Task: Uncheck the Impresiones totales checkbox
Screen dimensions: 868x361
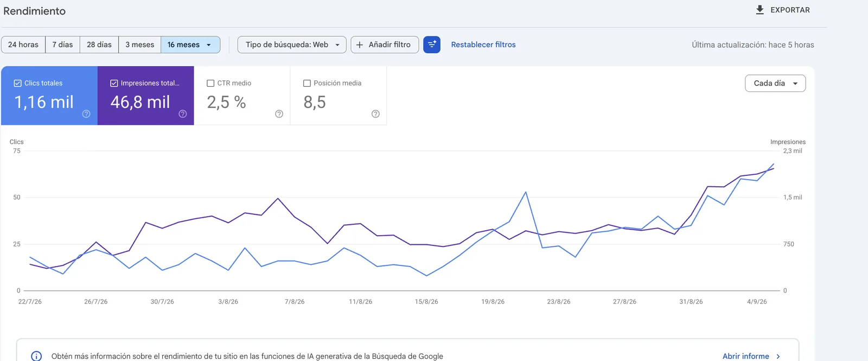Action: [x=114, y=83]
